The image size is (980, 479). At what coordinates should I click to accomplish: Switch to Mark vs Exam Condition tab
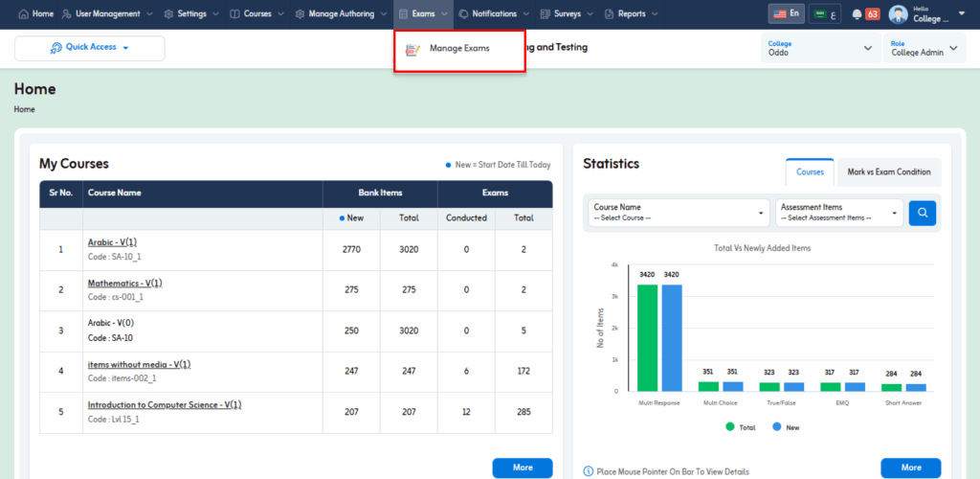pyautogui.click(x=888, y=172)
